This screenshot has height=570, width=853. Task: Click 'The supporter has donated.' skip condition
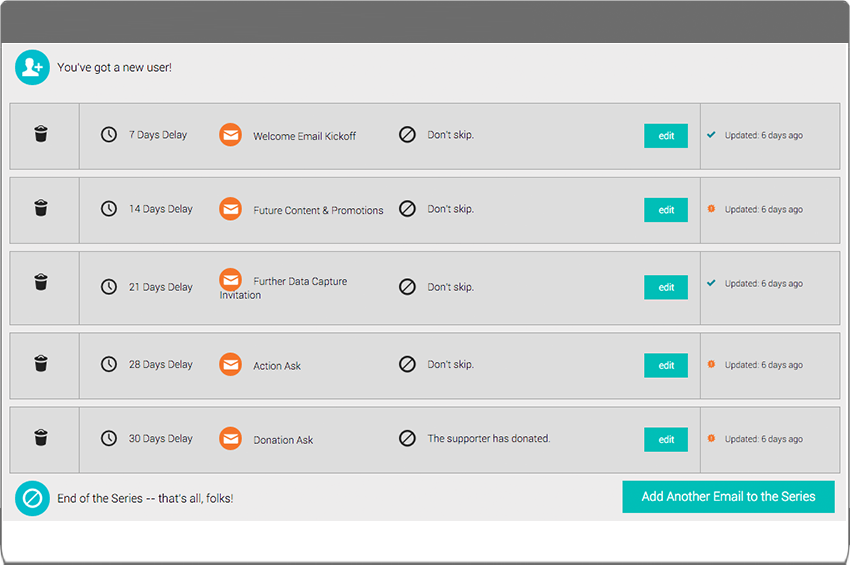coord(489,438)
